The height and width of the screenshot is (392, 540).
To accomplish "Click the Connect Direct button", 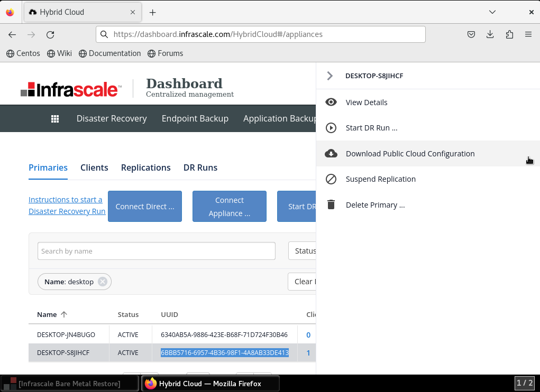I will 145,207.
